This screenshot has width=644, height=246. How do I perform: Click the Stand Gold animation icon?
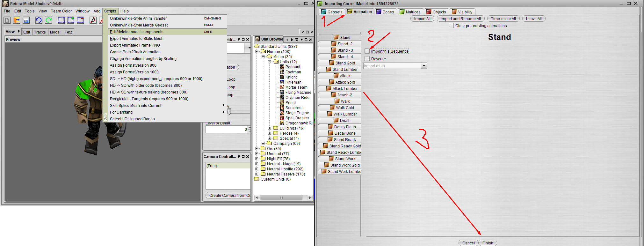(332, 63)
